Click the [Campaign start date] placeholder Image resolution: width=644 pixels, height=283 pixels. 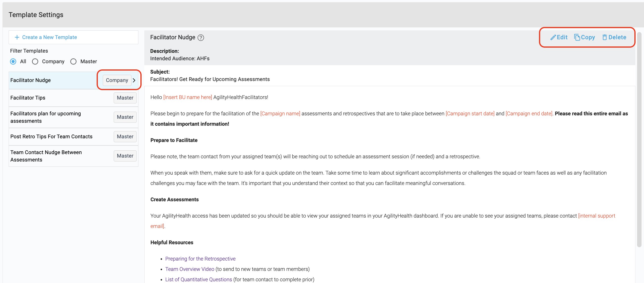tap(470, 113)
